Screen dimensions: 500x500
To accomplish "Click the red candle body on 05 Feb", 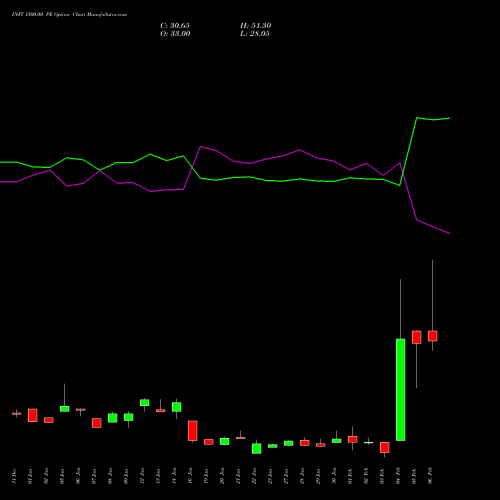I will click(417, 337).
